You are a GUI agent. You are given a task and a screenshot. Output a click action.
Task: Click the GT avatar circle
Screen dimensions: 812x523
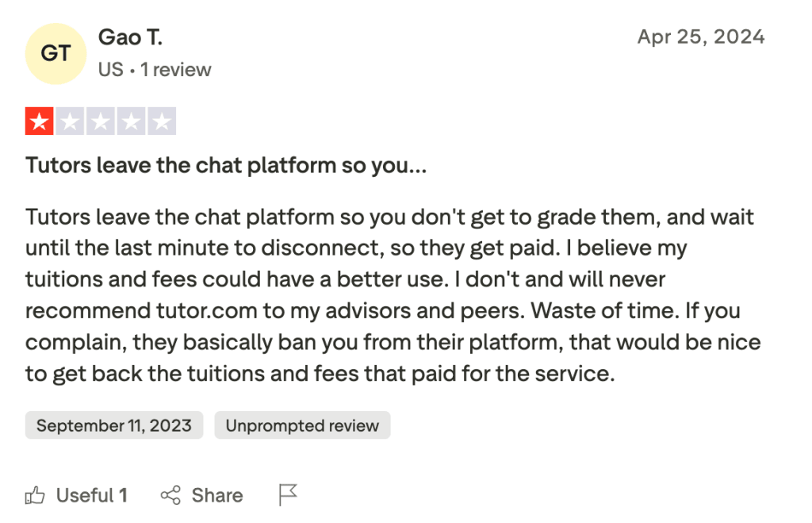[x=56, y=52]
